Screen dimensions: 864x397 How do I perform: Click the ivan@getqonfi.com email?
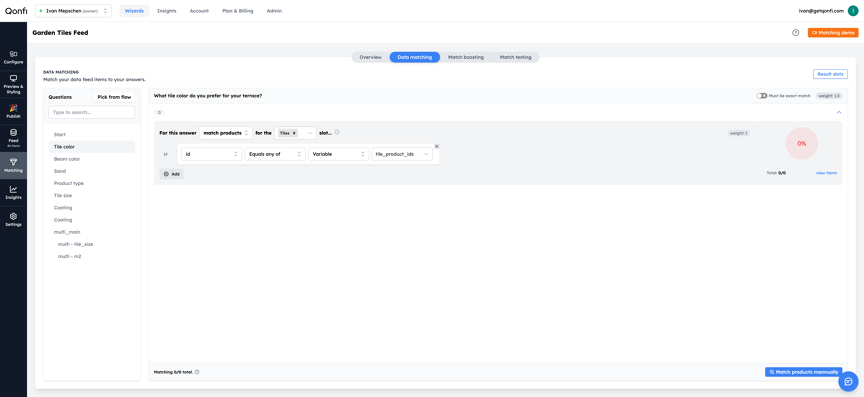(x=821, y=11)
